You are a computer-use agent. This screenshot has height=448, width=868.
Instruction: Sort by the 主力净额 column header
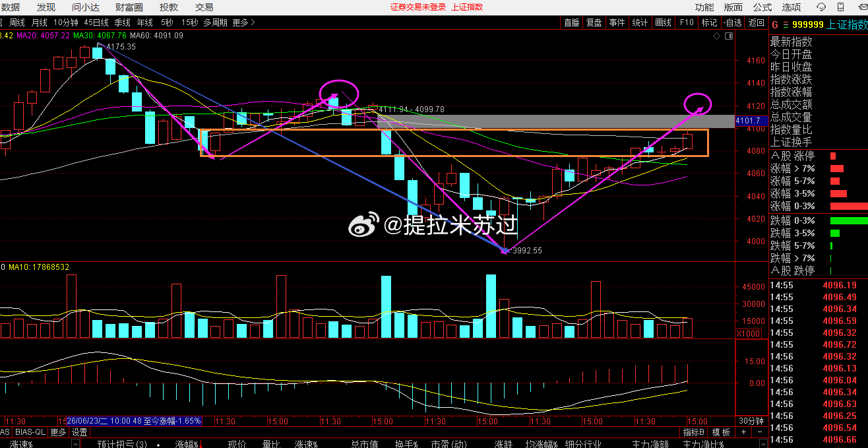[650, 444]
